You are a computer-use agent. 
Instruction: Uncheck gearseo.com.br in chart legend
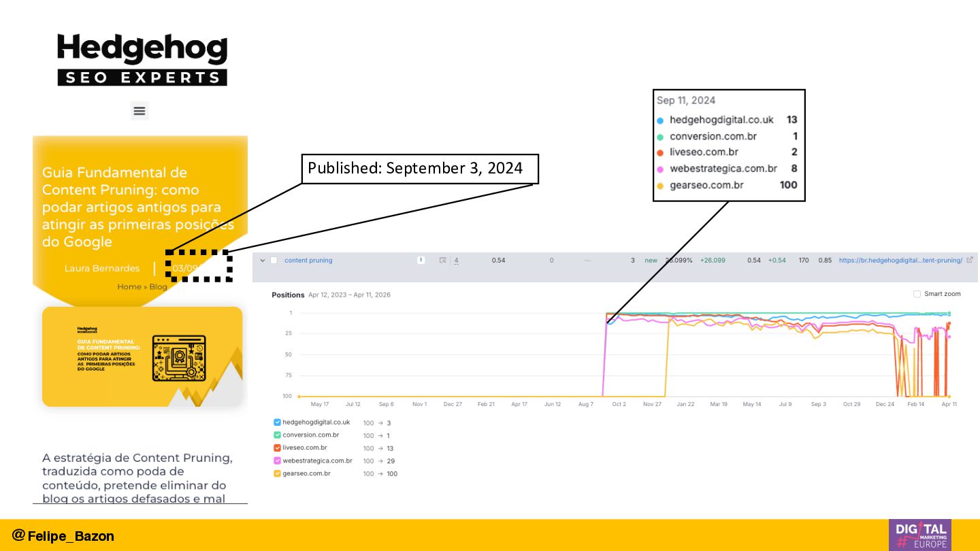click(x=277, y=473)
